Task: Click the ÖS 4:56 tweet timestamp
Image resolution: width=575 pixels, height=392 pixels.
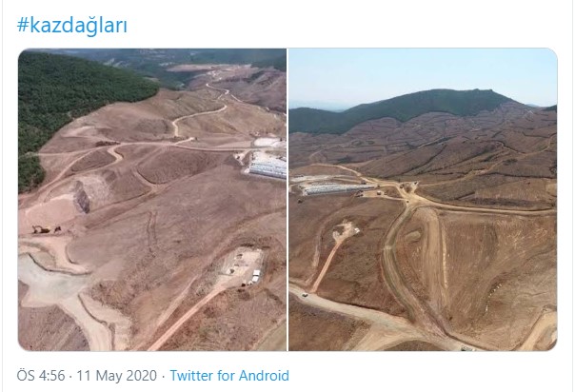Action: 41,376
